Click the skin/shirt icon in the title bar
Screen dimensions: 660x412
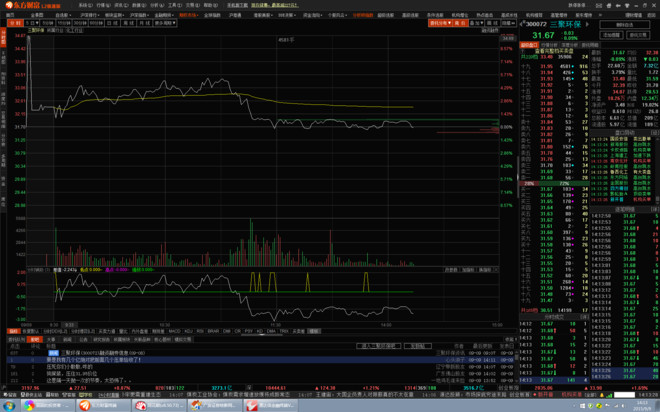(x=627, y=5)
